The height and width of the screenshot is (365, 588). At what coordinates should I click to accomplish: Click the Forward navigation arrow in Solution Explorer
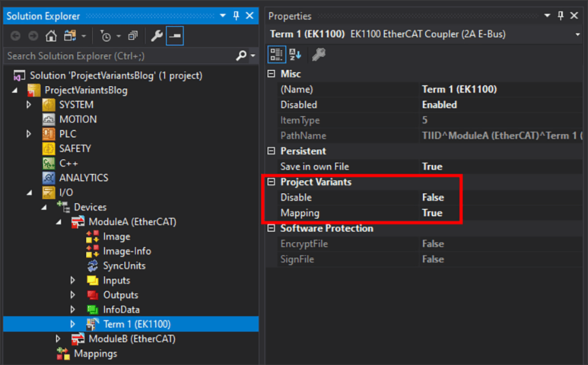point(33,36)
